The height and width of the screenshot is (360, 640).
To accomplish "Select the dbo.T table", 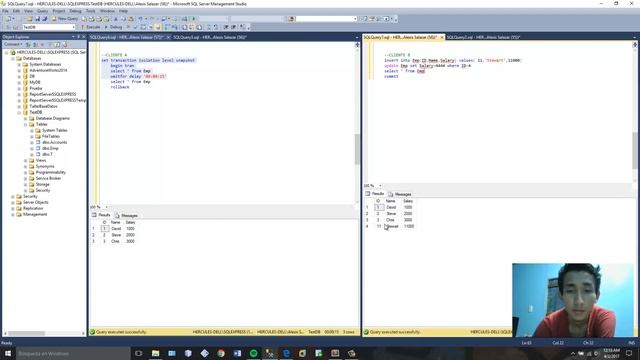I will point(47,154).
